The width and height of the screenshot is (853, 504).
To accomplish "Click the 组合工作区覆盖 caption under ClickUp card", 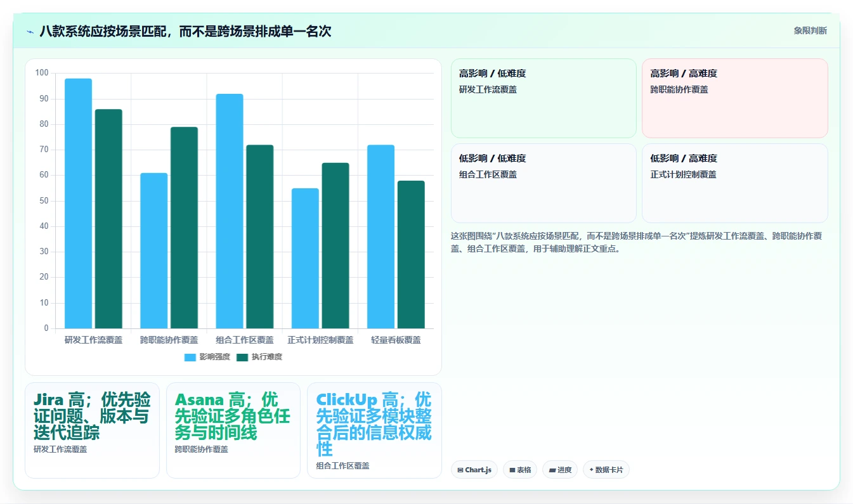I will point(342,466).
